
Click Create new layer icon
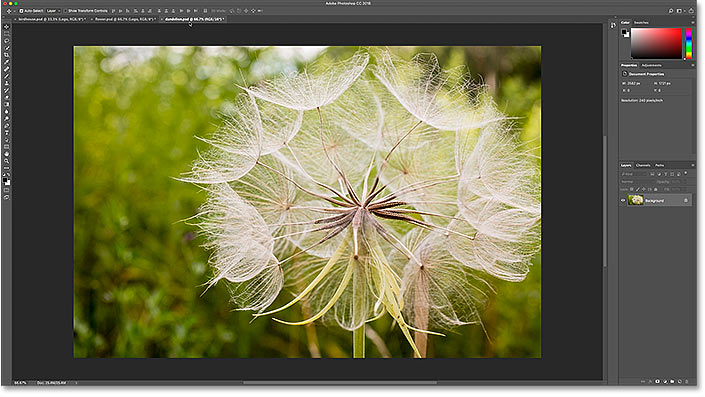[679, 381]
